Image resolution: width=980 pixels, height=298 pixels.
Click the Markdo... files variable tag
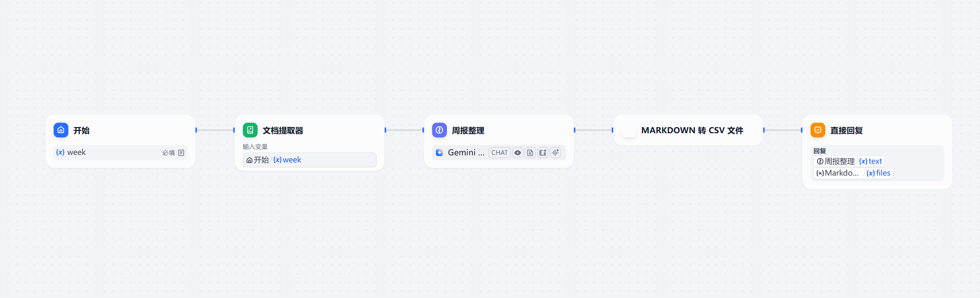[x=853, y=173]
